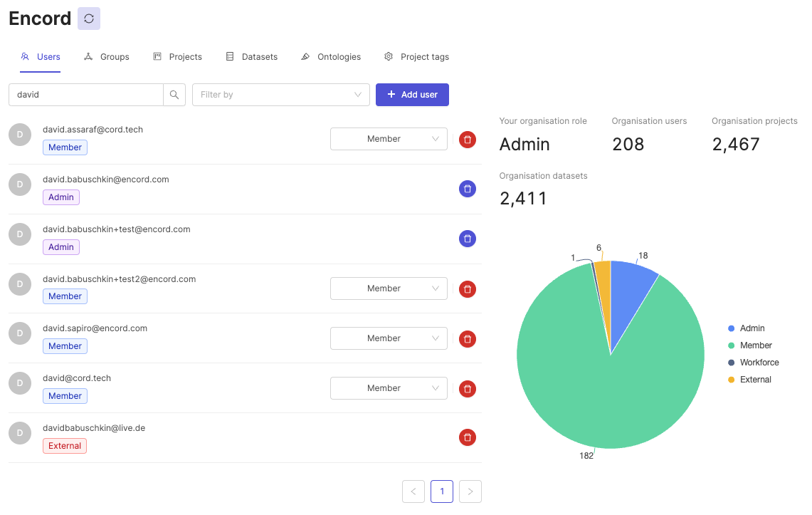The height and width of the screenshot is (515, 812).
Task: Click Organisation projects value 2,467
Action: [736, 144]
